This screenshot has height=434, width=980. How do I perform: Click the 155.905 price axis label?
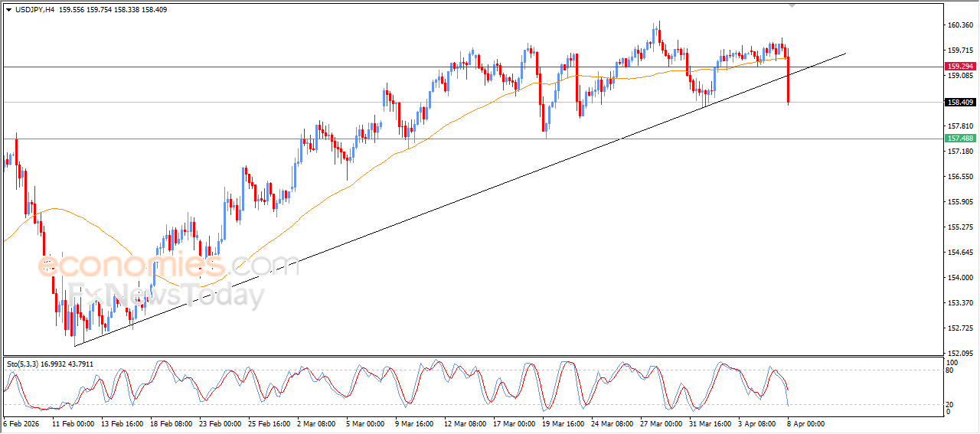959,202
